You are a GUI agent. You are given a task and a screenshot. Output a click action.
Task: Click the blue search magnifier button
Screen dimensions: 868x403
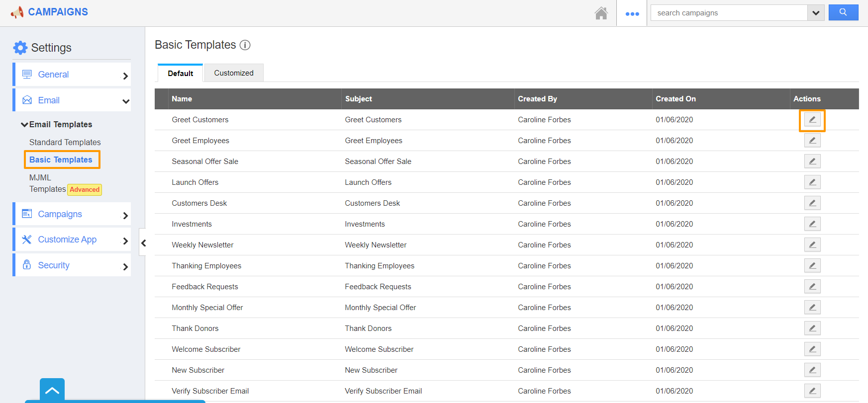[843, 12]
